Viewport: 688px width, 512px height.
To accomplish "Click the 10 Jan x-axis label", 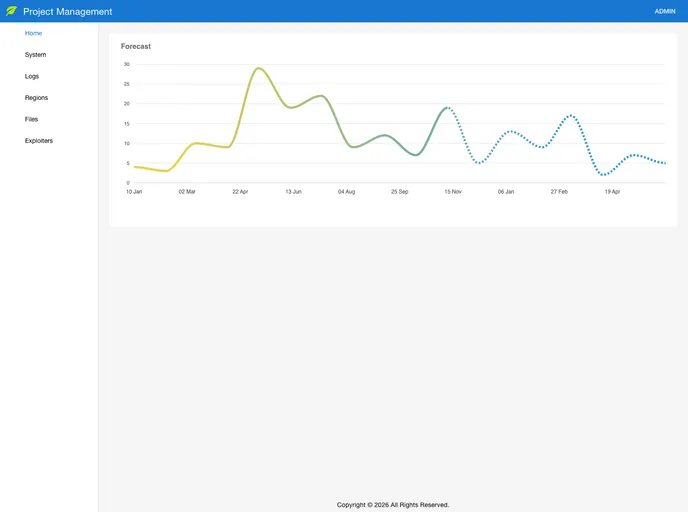I will point(134,192).
